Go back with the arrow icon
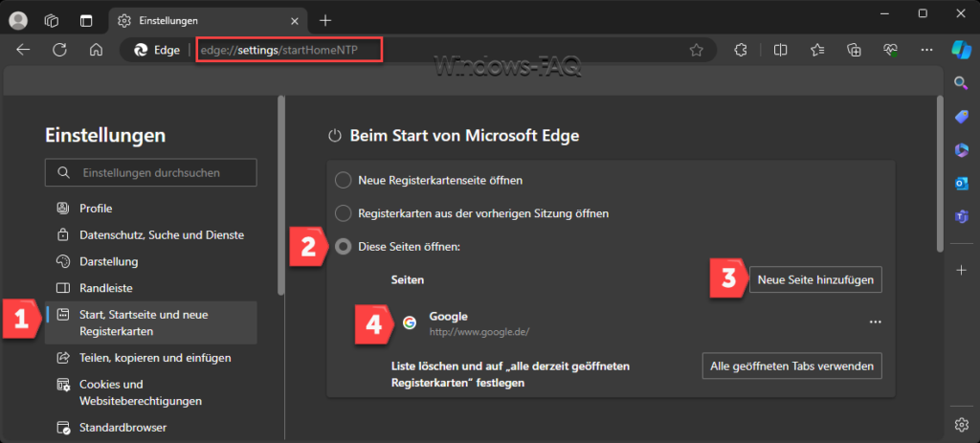This screenshot has height=443, width=980. 23,50
